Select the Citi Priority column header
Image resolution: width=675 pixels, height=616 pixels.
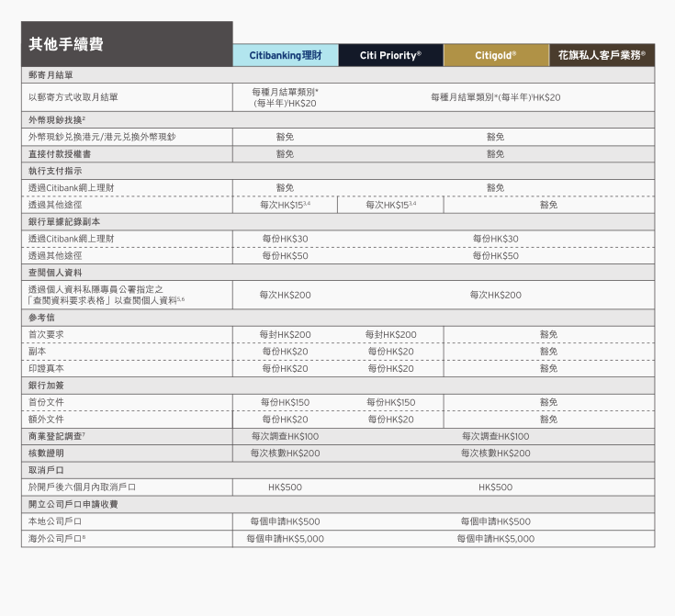point(390,56)
